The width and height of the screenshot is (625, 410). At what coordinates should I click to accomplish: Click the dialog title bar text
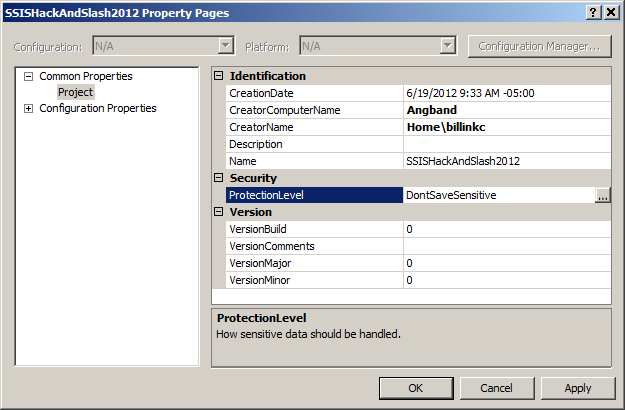(117, 13)
